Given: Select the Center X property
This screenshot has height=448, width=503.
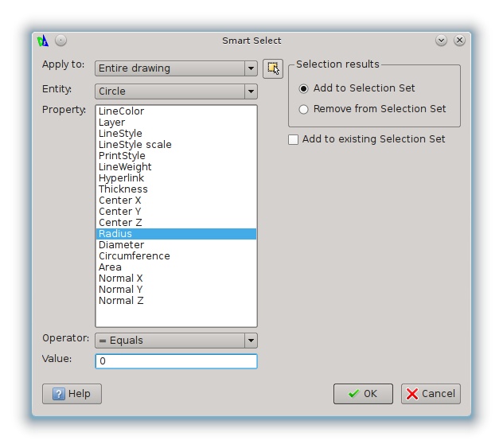Looking at the screenshot, I should click(x=120, y=201).
